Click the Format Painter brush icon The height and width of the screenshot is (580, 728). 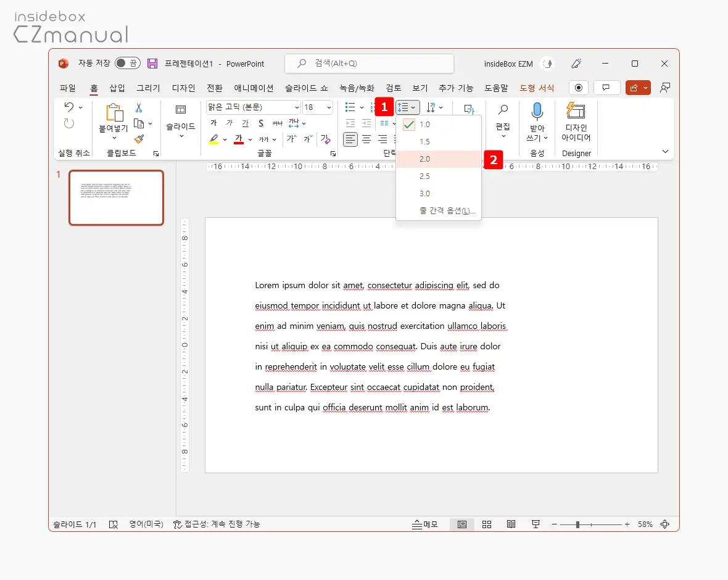pos(139,139)
